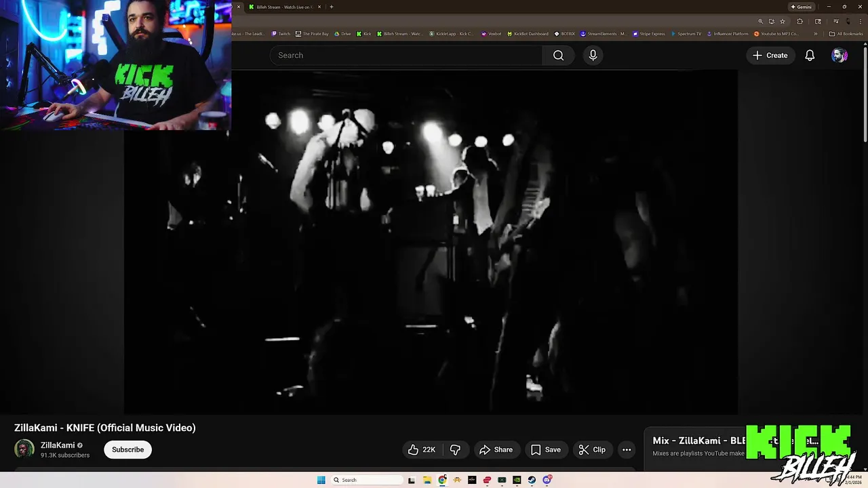Click ZillaKami channel avatar

24,449
